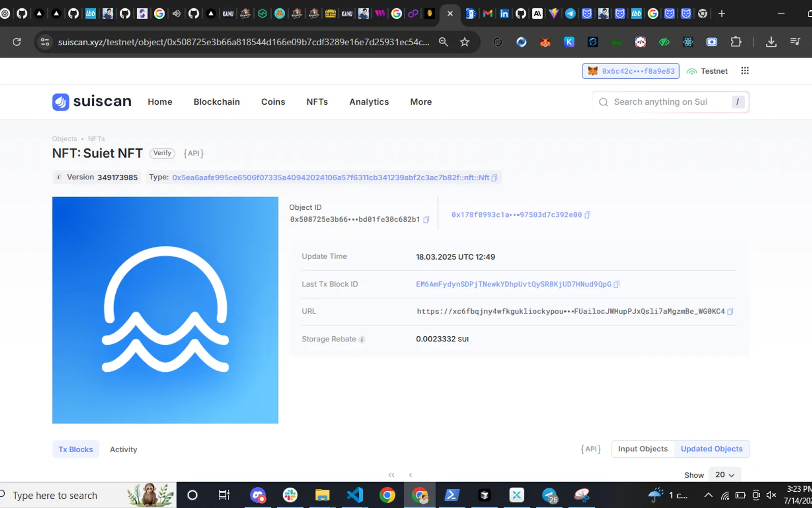Viewport: 812px width, 508px height.
Task: Open a new browser tab
Action: (722, 14)
